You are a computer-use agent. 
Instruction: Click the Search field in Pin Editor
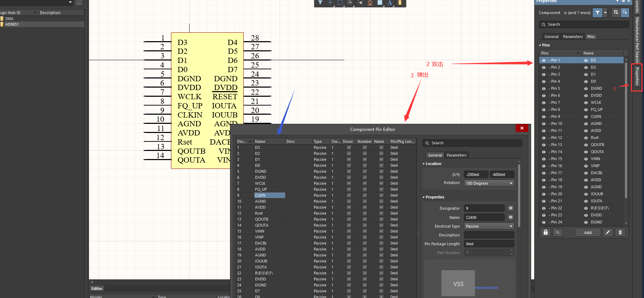point(472,143)
